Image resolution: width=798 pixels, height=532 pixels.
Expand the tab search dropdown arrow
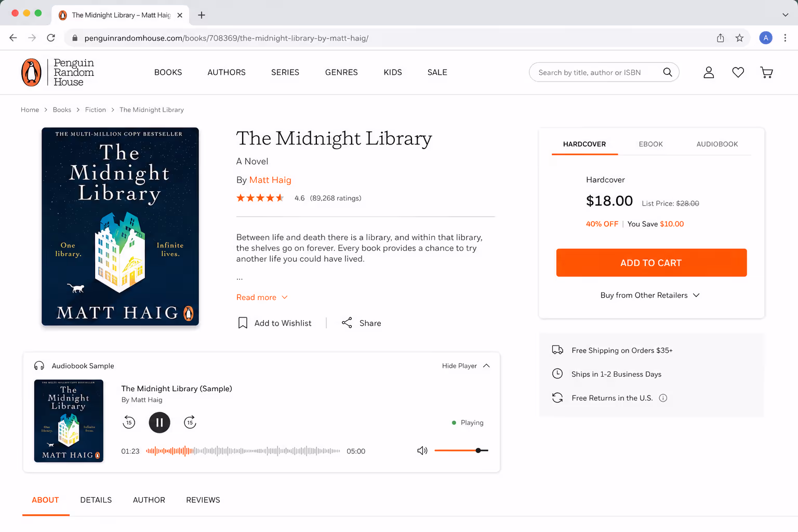point(785,15)
